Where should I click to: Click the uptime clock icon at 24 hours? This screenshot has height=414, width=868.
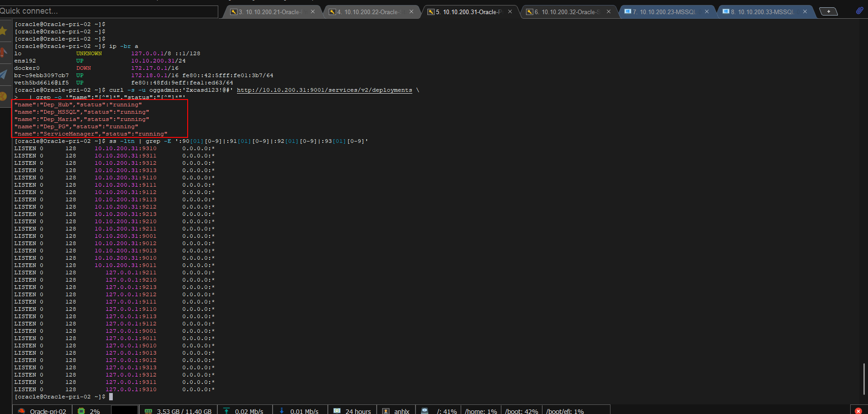pyautogui.click(x=337, y=411)
